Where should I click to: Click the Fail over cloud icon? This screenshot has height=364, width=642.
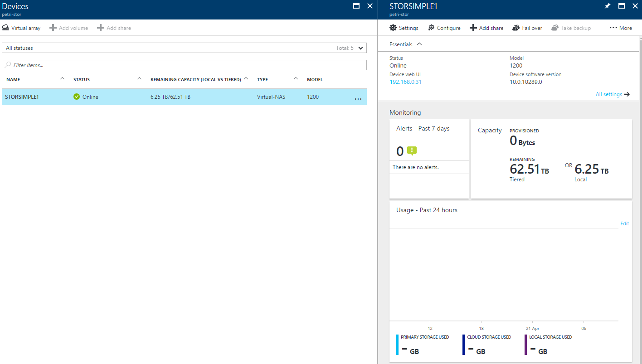click(516, 28)
